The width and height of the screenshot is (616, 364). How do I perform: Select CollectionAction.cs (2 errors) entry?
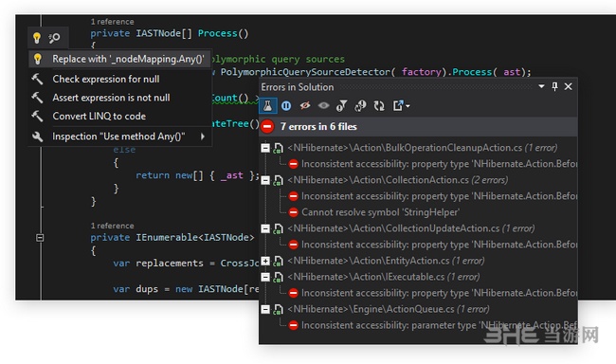click(x=398, y=180)
